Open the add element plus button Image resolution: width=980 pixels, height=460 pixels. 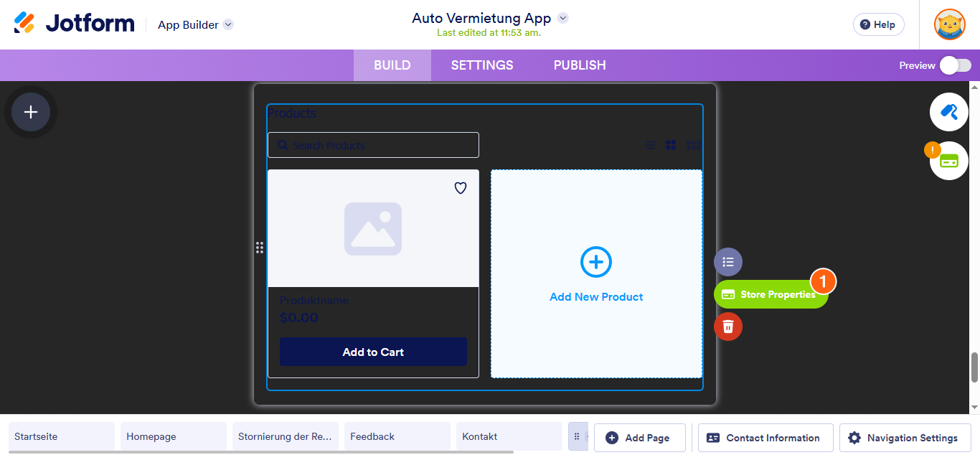click(30, 112)
